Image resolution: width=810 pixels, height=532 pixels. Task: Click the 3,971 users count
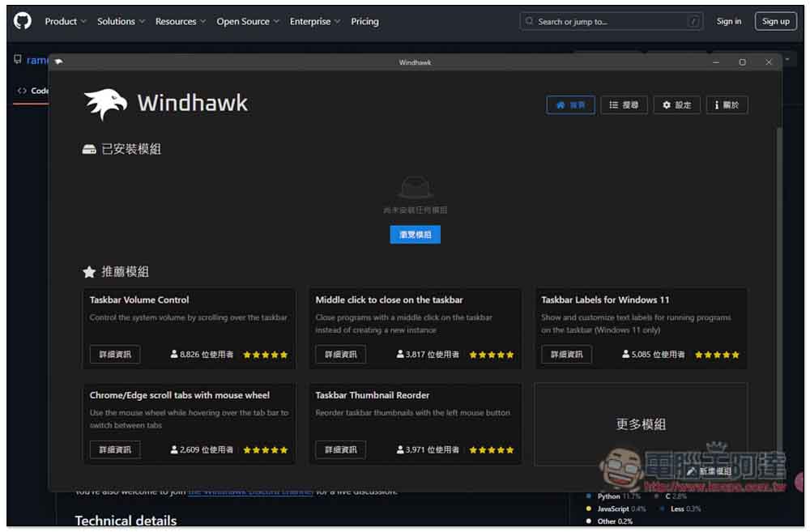(x=428, y=449)
